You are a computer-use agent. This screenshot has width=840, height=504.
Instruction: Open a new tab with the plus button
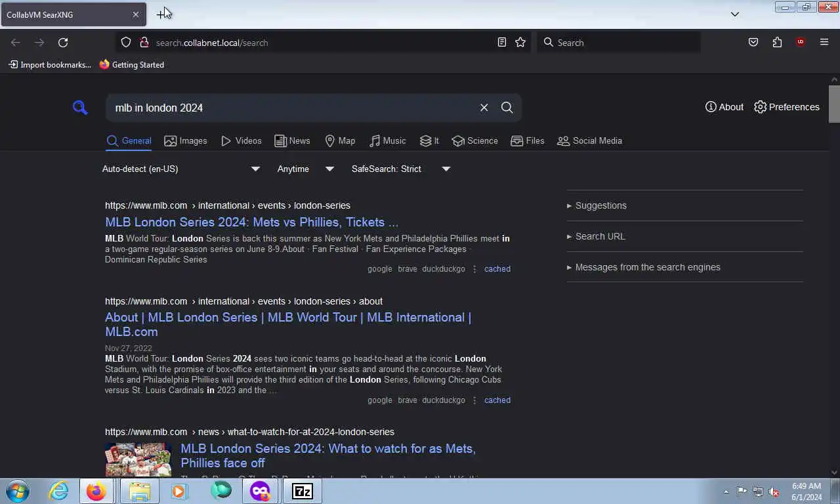[161, 14]
